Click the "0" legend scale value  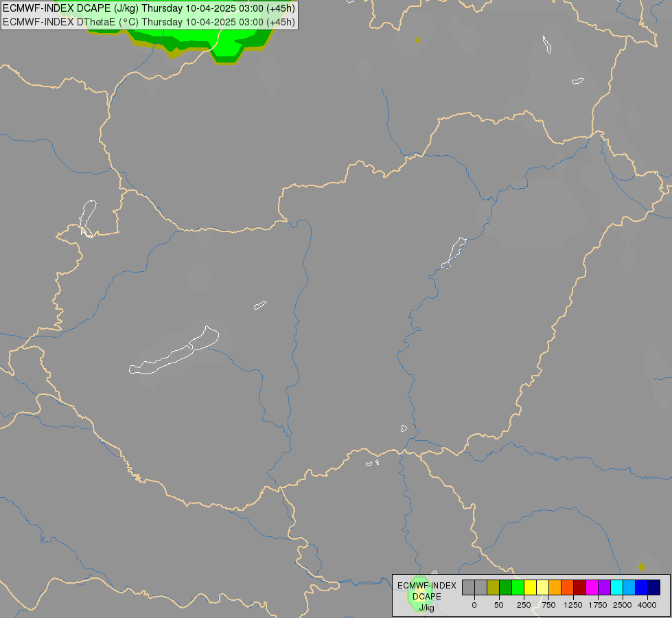coord(474,605)
